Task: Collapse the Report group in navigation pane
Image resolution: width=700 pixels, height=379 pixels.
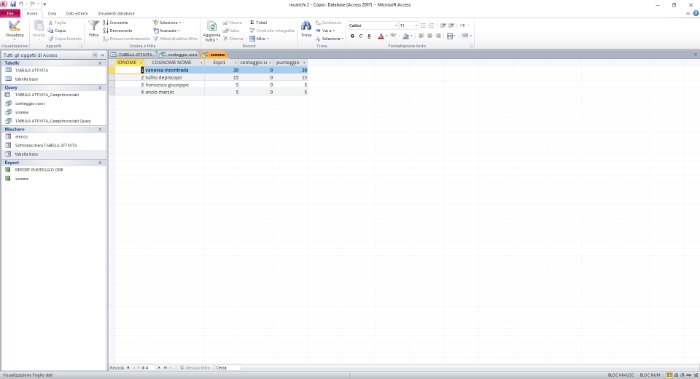Action: coord(100,162)
